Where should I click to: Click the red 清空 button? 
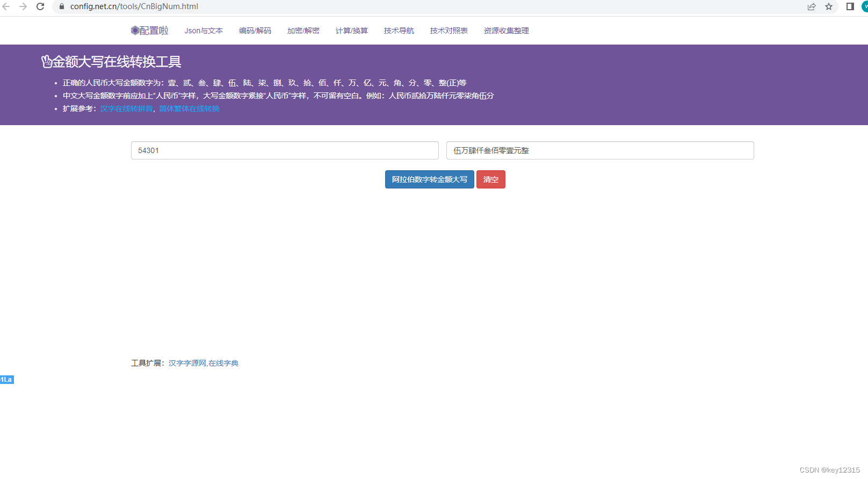coord(491,179)
